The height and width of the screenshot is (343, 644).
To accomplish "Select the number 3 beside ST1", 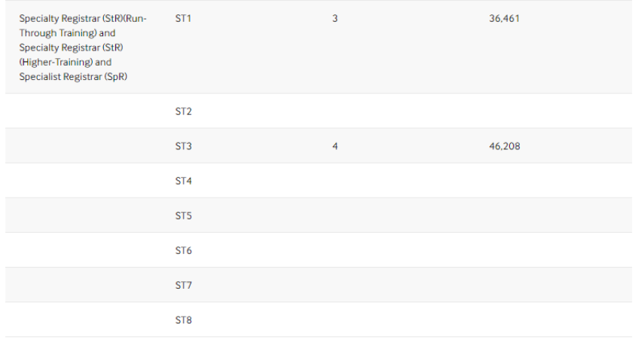I will [x=334, y=19].
